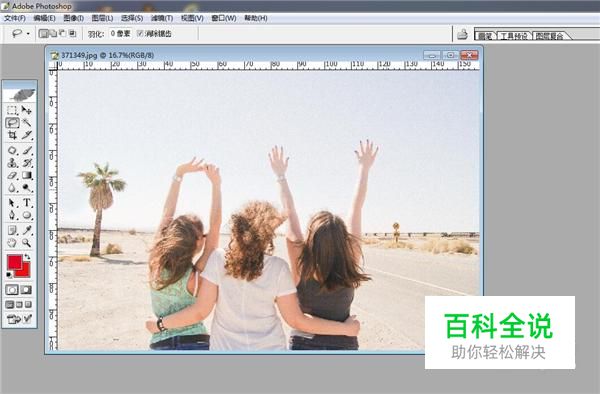Set Intersect with Selection mode

pos(72,34)
